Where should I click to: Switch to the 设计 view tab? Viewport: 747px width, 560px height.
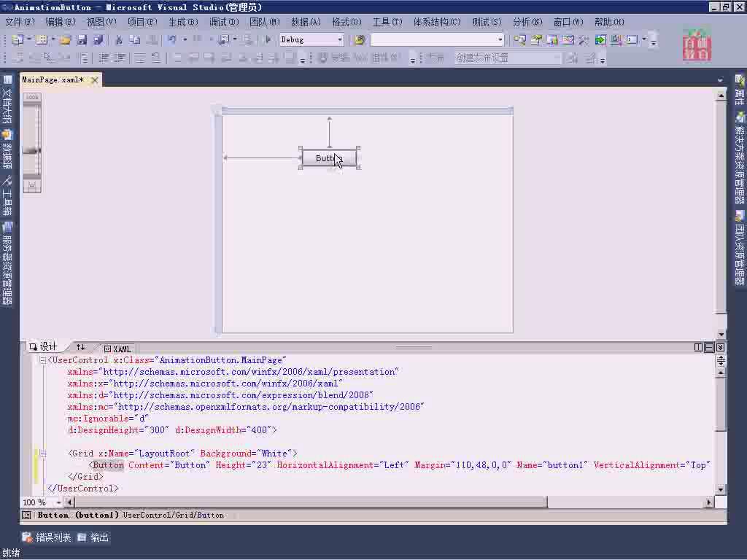pos(44,347)
